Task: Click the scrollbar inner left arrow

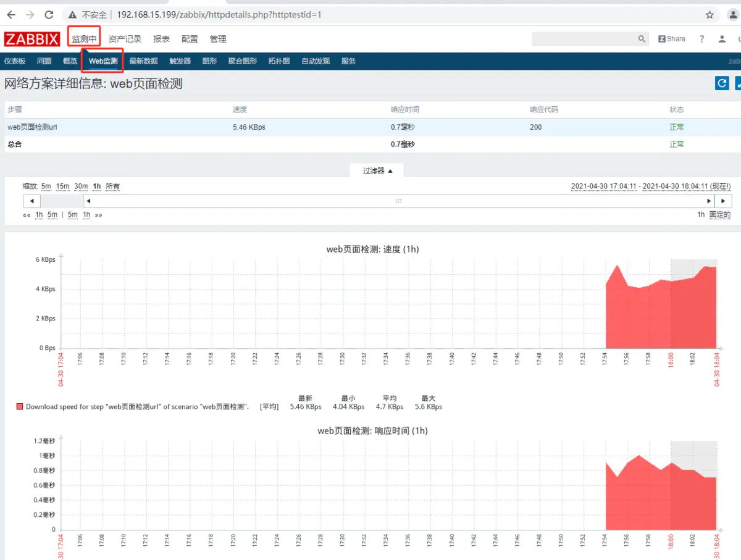Action: [88, 201]
